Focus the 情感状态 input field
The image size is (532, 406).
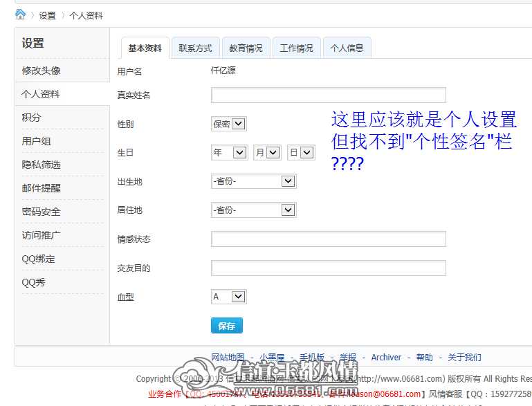328,239
